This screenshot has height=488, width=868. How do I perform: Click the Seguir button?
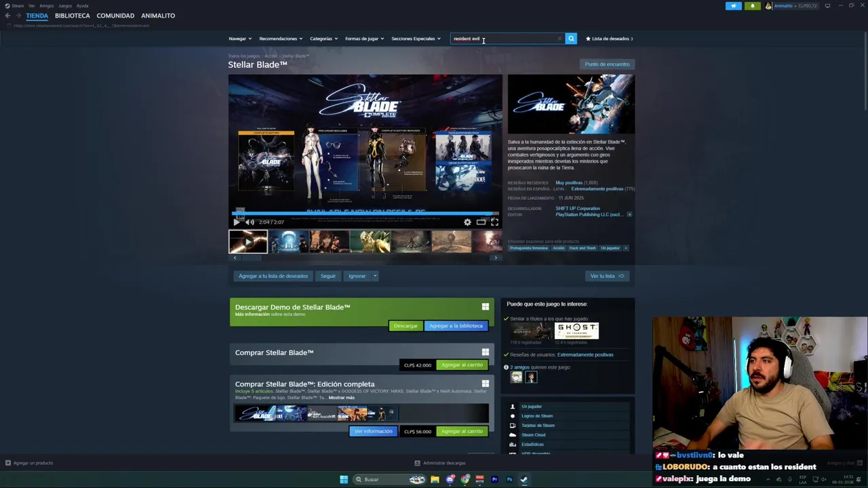(328, 276)
